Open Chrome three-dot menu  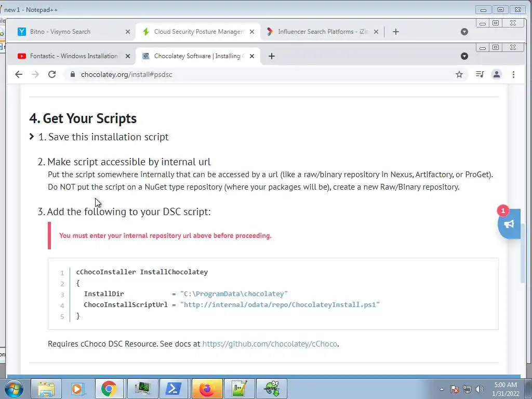click(x=513, y=74)
